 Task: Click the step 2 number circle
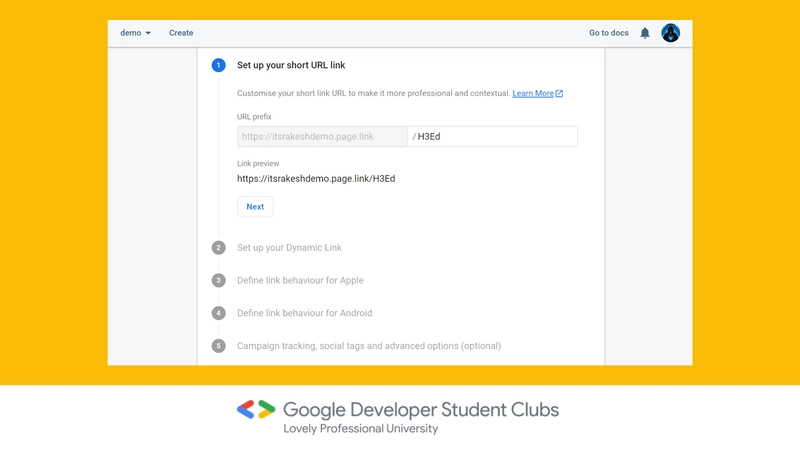[x=218, y=248]
